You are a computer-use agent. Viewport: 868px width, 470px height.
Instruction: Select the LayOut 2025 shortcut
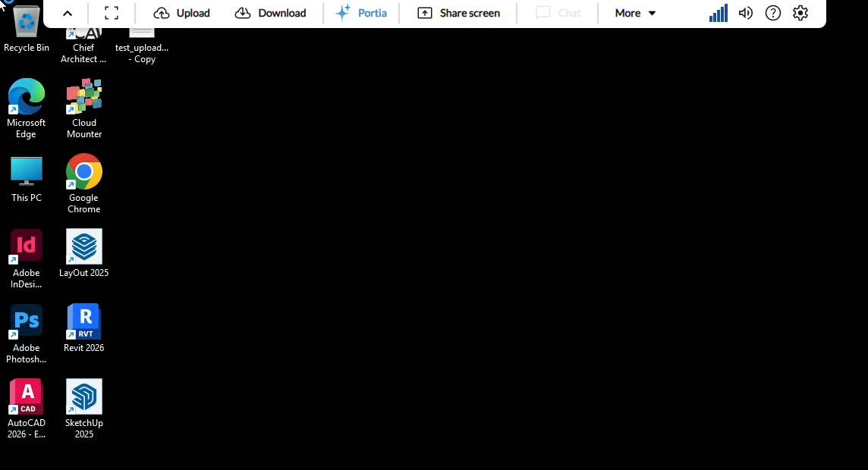tap(84, 252)
